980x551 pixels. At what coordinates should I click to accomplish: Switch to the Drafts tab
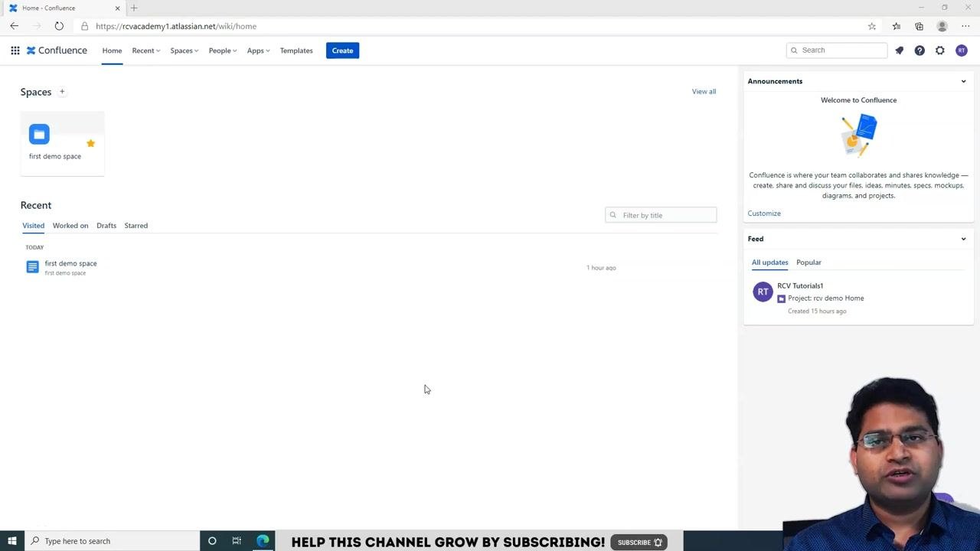click(x=106, y=226)
